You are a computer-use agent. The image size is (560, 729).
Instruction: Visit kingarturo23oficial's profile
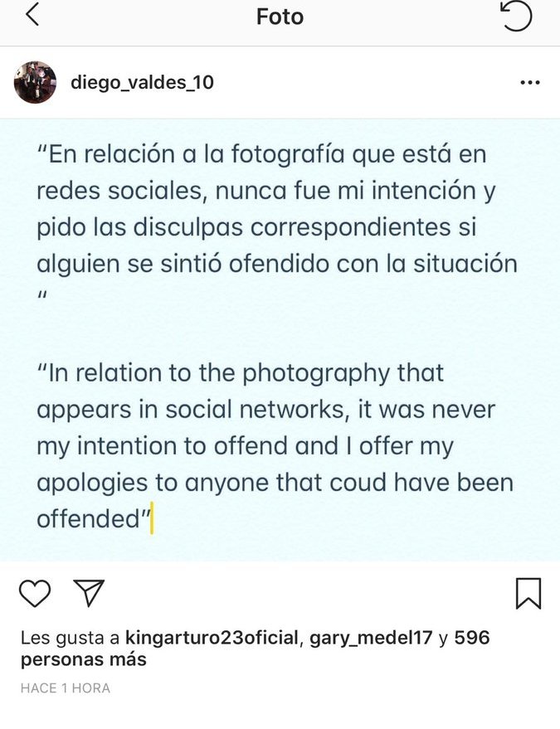tap(212, 638)
